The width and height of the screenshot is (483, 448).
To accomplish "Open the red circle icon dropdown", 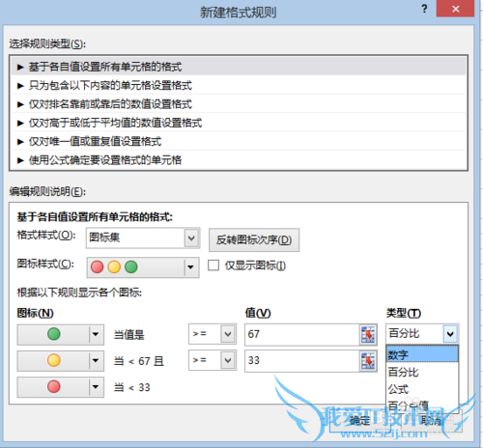I will tap(61, 387).
